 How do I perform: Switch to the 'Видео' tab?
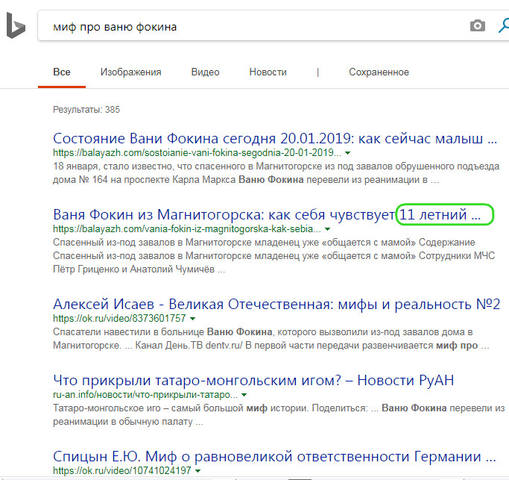click(x=205, y=72)
